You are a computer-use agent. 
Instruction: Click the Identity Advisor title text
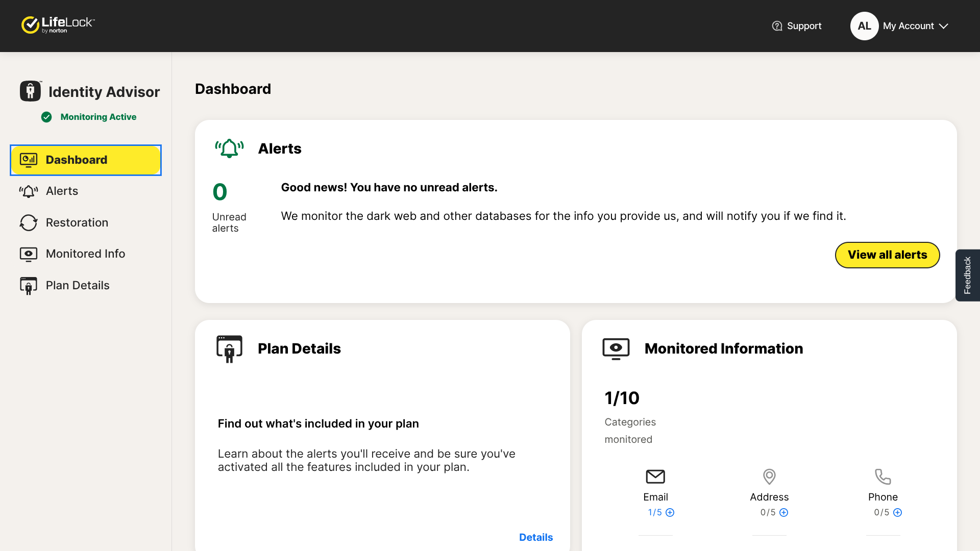[x=104, y=92]
